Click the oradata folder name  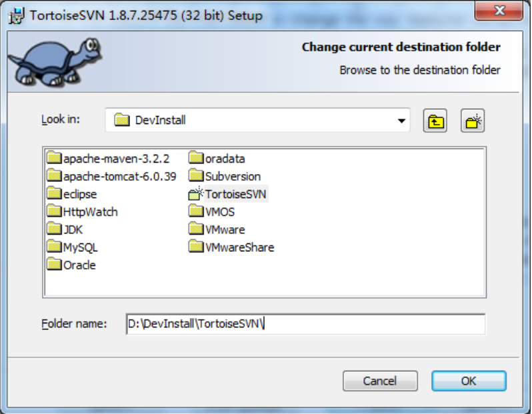225,159
